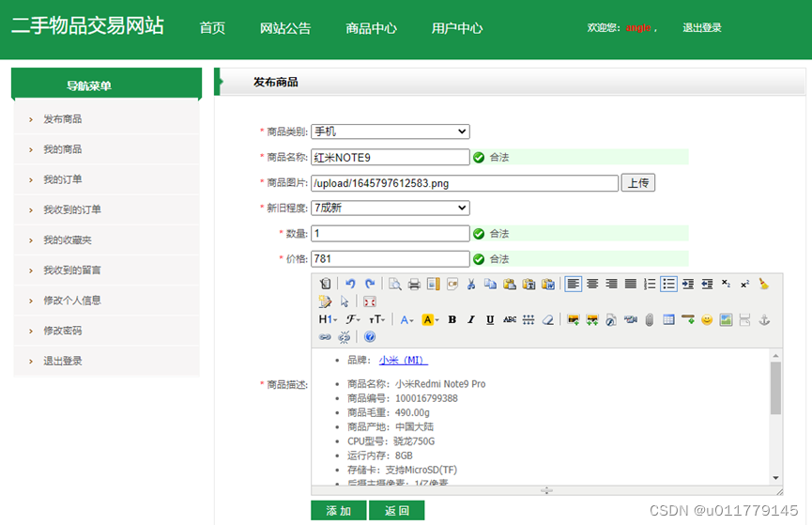This screenshot has height=525, width=812.
Task: Select all content with arrow cursor icon
Action: tap(345, 301)
